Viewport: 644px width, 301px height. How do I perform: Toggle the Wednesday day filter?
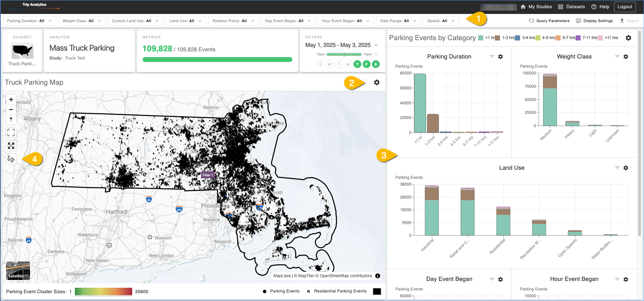348,64
